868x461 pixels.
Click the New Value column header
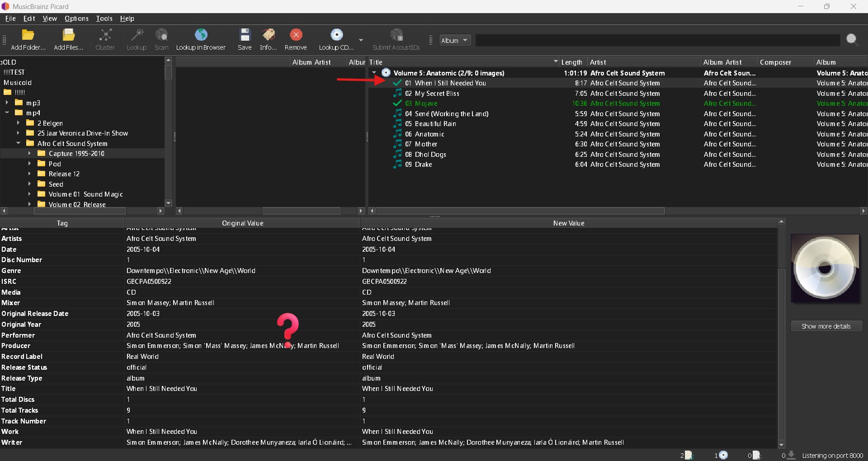tap(568, 223)
